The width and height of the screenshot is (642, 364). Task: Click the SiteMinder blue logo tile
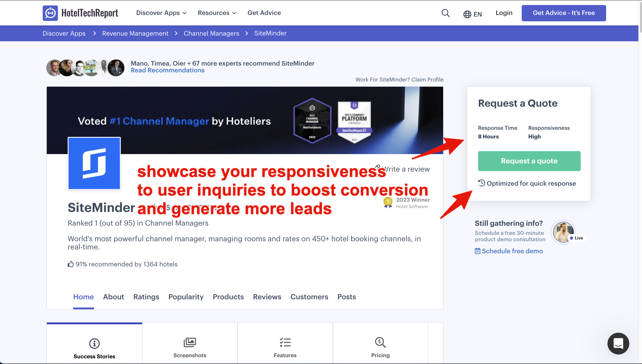coord(94,163)
